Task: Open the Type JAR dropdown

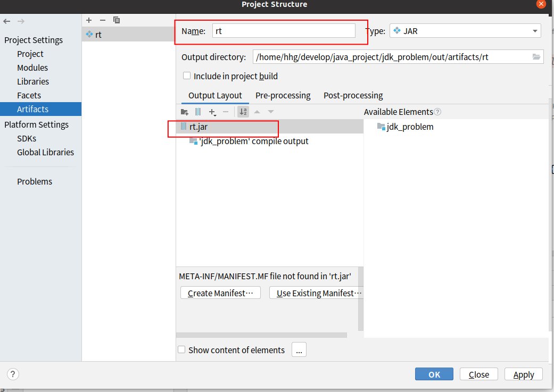Action: 465,31
